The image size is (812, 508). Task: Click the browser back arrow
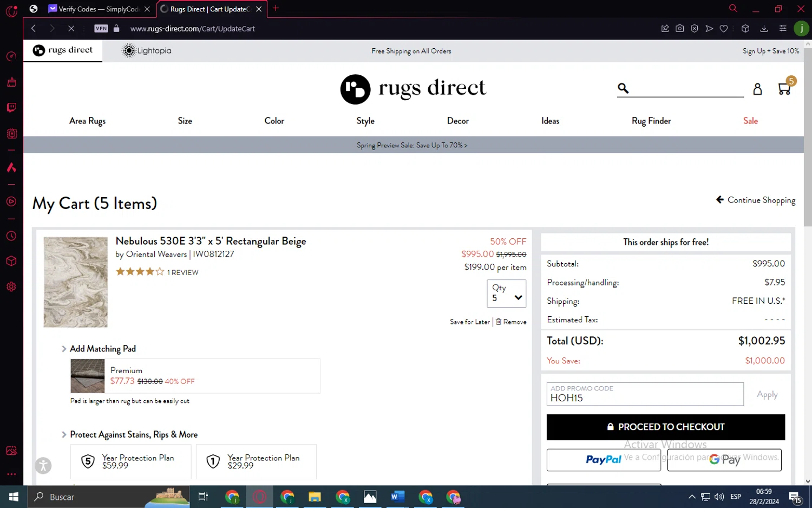pos(34,28)
